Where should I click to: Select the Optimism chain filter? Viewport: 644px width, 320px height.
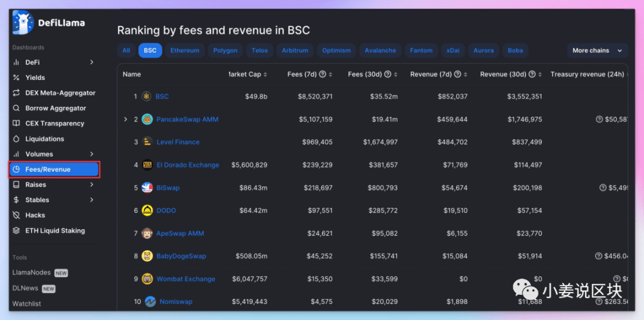[x=336, y=51]
